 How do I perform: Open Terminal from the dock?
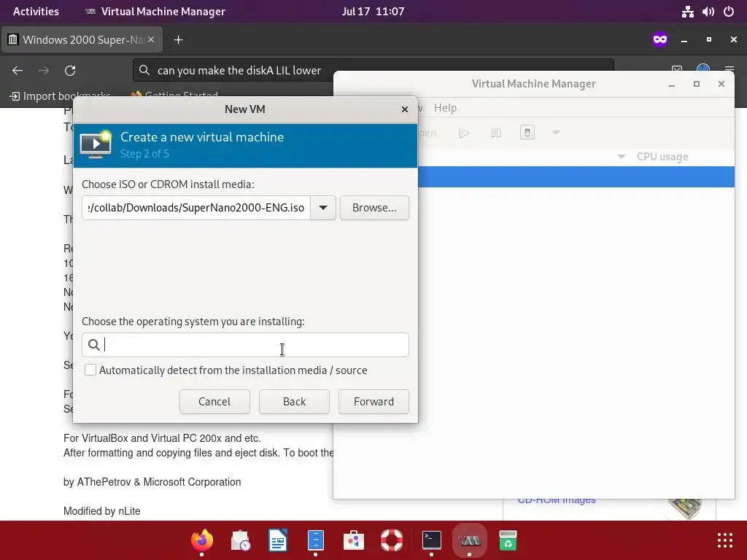[x=432, y=540]
